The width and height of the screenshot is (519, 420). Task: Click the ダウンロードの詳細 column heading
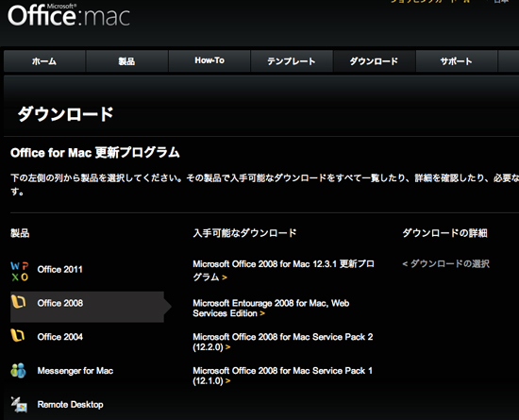(x=444, y=233)
